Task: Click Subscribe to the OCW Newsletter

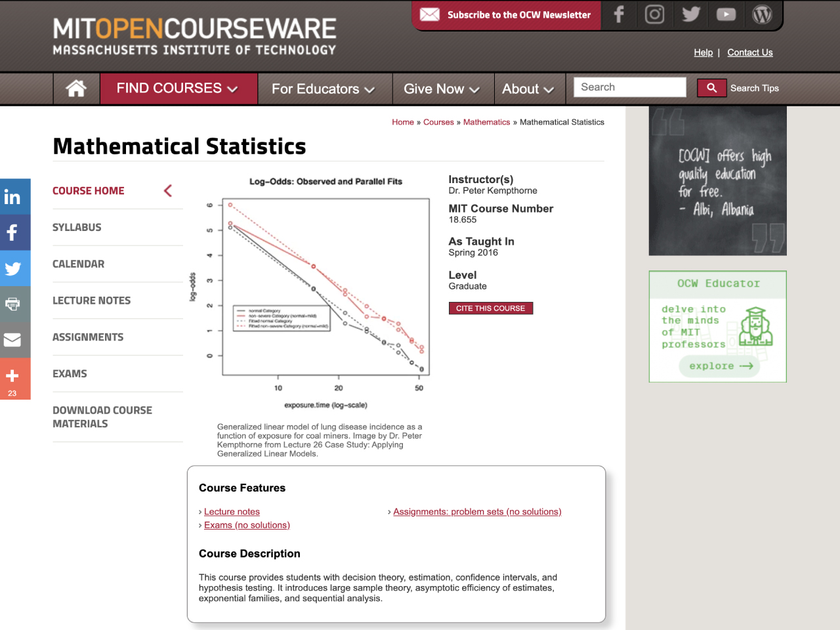Action: click(x=518, y=14)
